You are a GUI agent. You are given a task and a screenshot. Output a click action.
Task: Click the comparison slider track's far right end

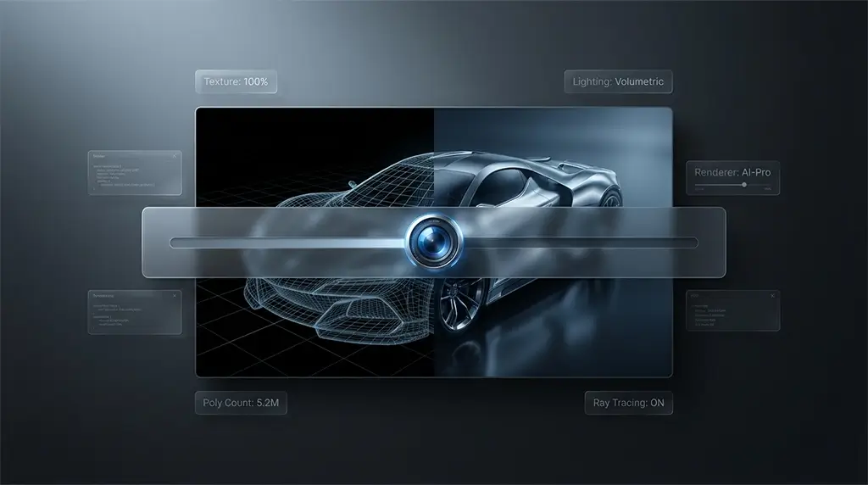(693, 242)
